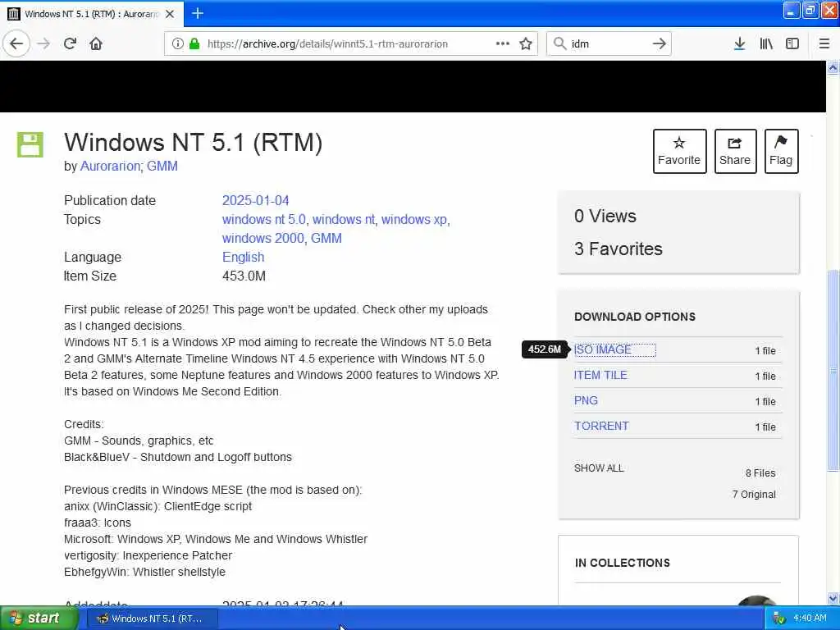Click the forward navigation arrow
840x630 pixels.
pos(44,43)
